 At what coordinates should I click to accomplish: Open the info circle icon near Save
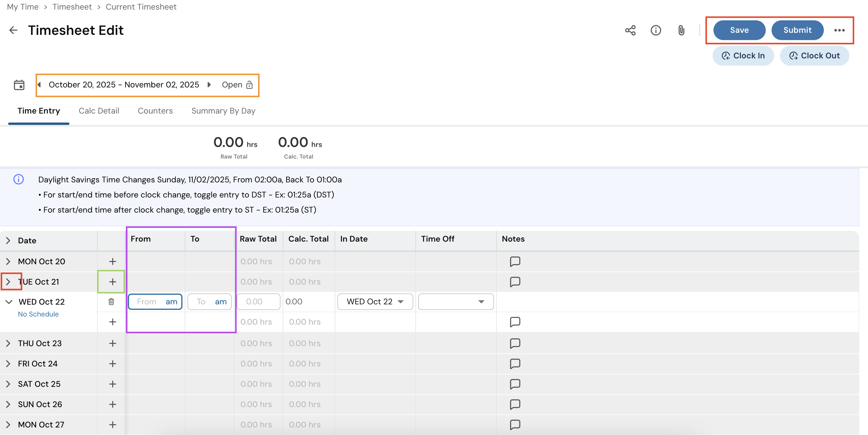coord(655,30)
